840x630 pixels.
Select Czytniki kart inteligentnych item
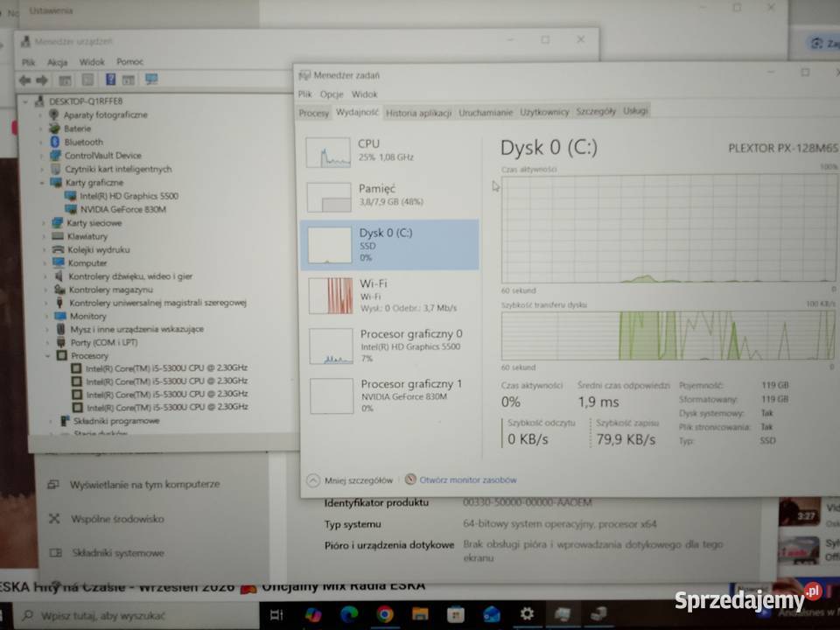tap(118, 169)
